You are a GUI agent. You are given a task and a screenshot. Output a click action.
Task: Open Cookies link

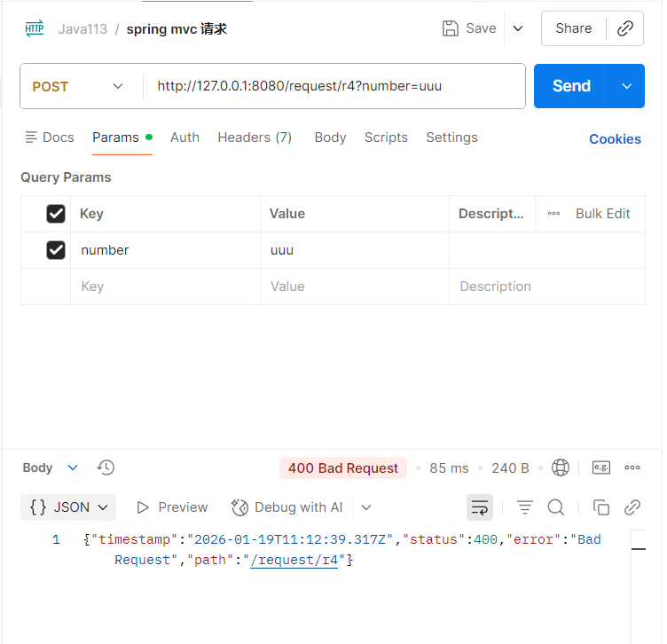pos(615,139)
